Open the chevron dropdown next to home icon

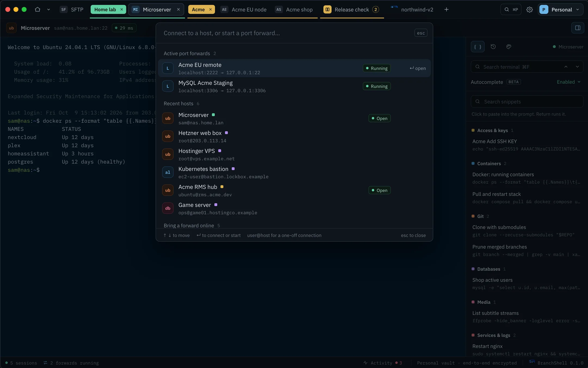[x=48, y=10]
